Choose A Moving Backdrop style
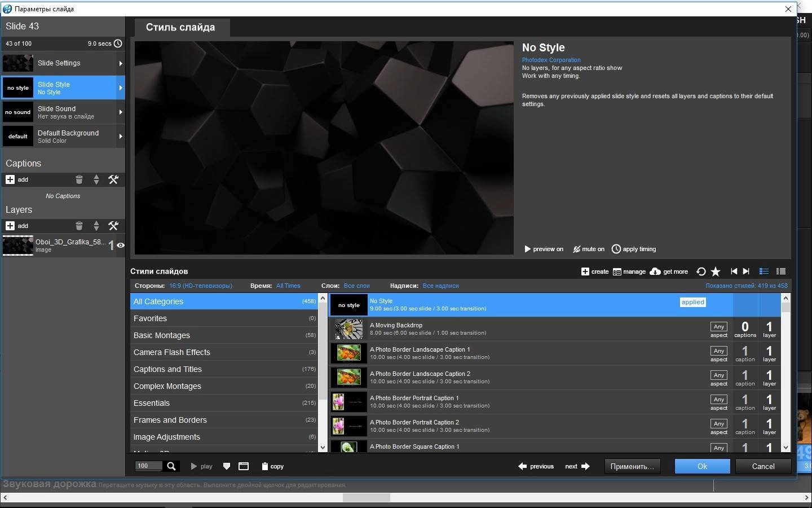The image size is (812, 508). pos(555,329)
